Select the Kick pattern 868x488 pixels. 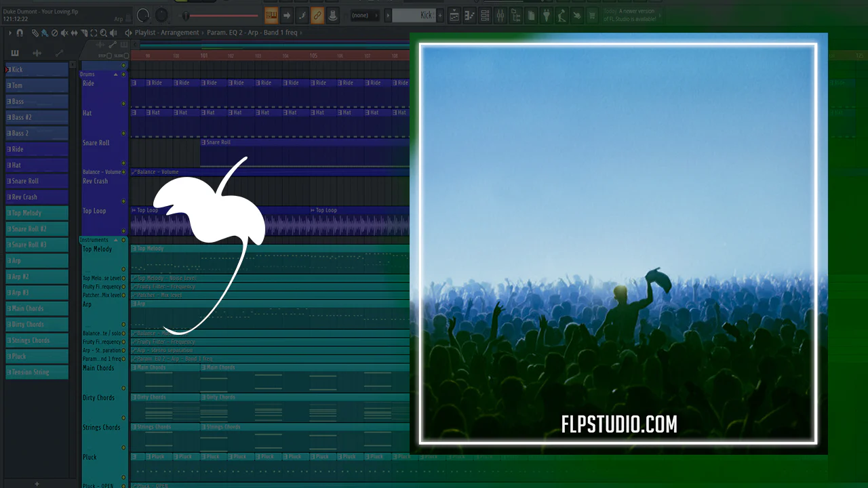37,69
